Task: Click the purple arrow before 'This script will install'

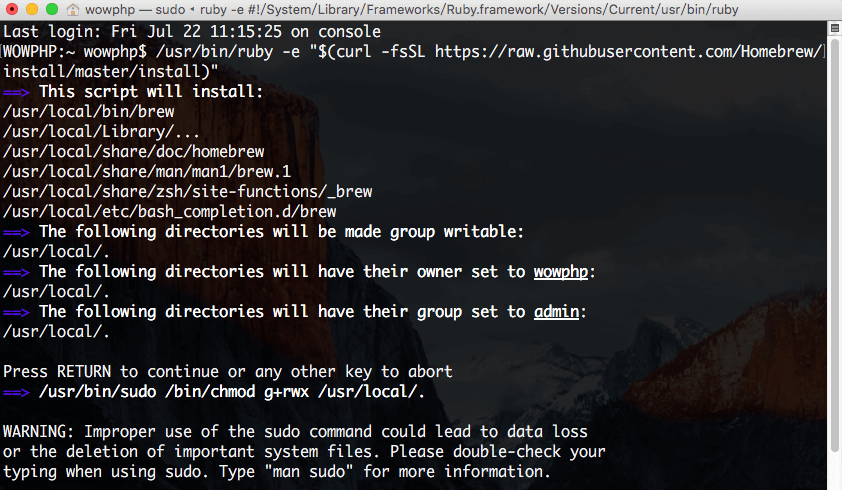Action: pyautogui.click(x=16, y=92)
